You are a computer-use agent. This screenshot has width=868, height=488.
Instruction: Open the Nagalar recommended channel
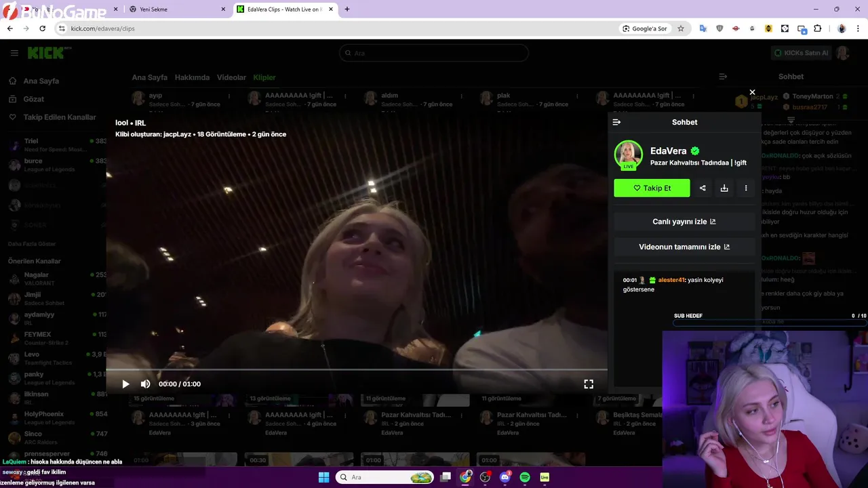point(57,279)
